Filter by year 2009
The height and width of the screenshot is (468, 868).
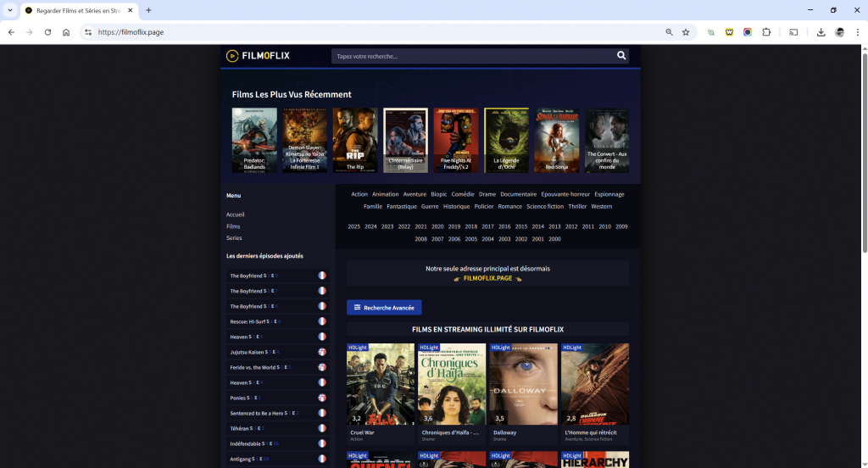click(x=621, y=226)
